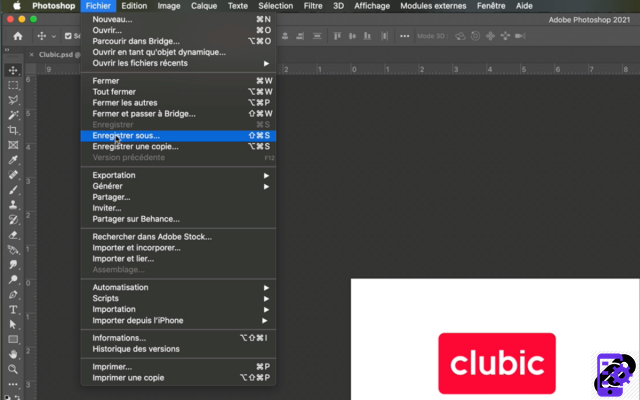Choose Rechercher dans Adobe Stock…
Screen dimensions: 640x400
pos(178,237)
